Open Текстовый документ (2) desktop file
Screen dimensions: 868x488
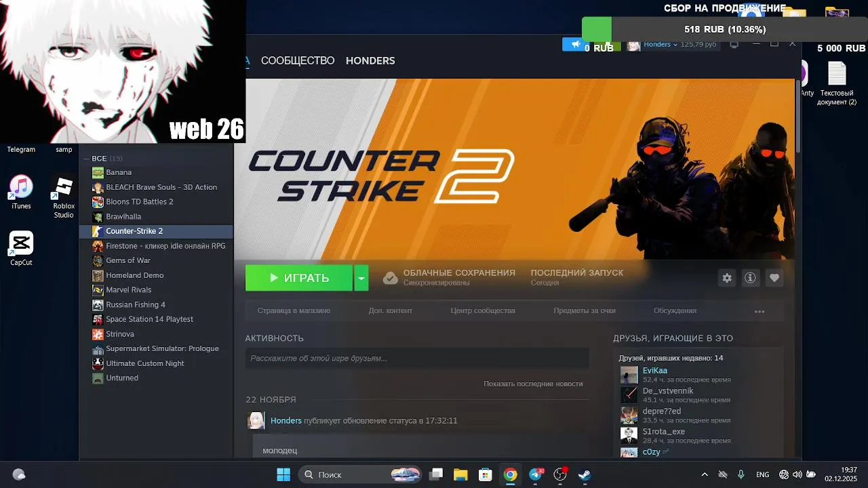pos(837,84)
